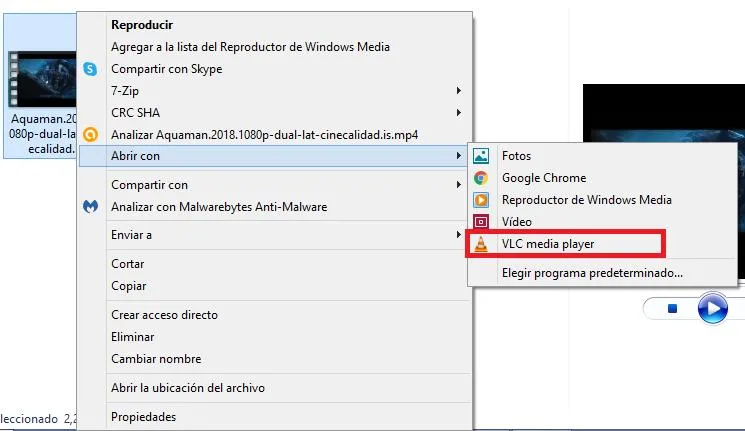Click the Aquaman file name label

point(43,134)
